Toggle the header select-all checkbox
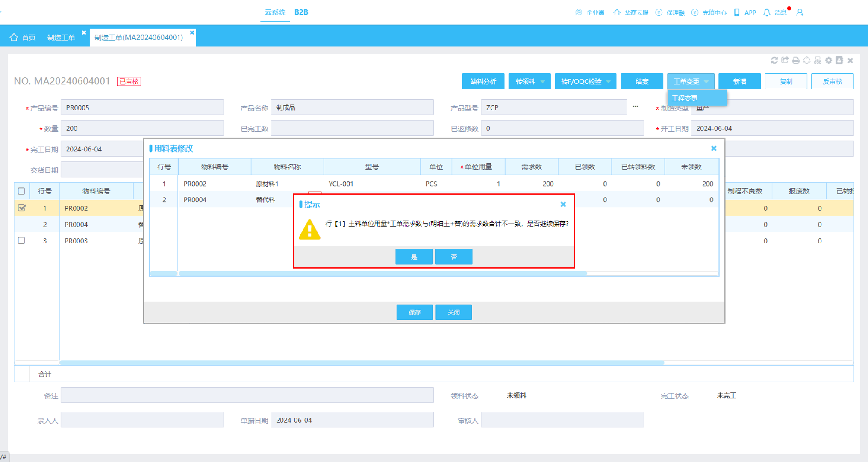 (x=21, y=191)
